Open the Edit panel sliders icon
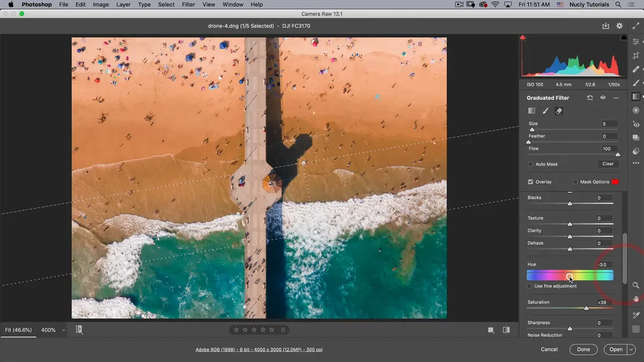The height and width of the screenshot is (362, 644). (636, 42)
